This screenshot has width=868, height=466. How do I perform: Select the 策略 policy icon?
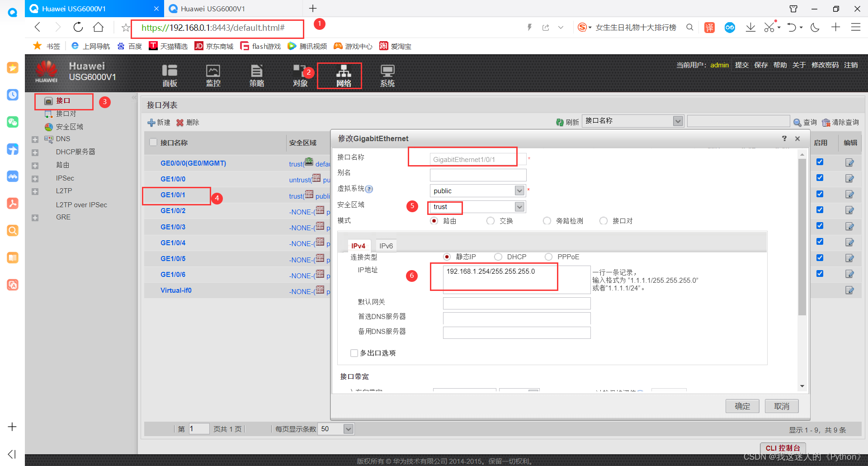pyautogui.click(x=256, y=75)
